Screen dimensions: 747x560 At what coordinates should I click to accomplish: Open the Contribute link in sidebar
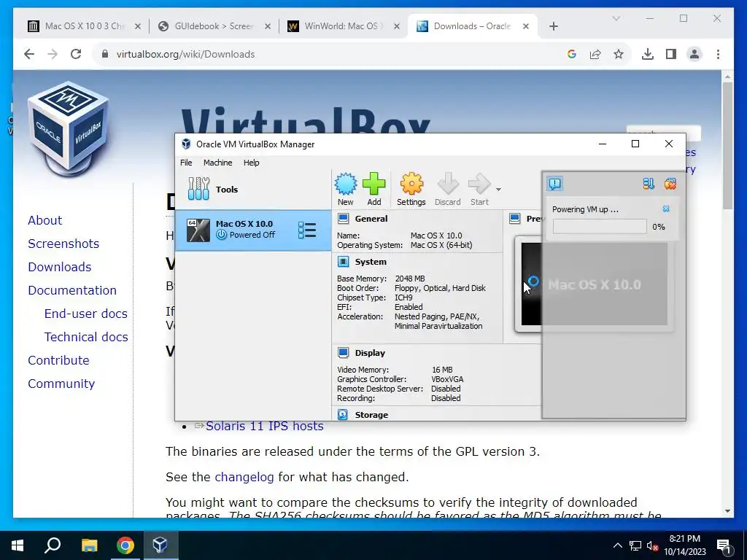click(x=58, y=360)
